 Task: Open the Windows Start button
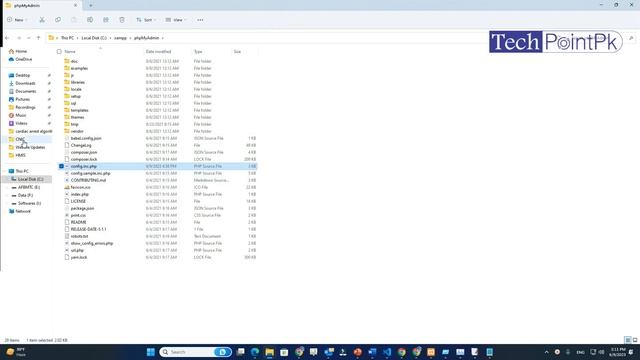[151, 352]
